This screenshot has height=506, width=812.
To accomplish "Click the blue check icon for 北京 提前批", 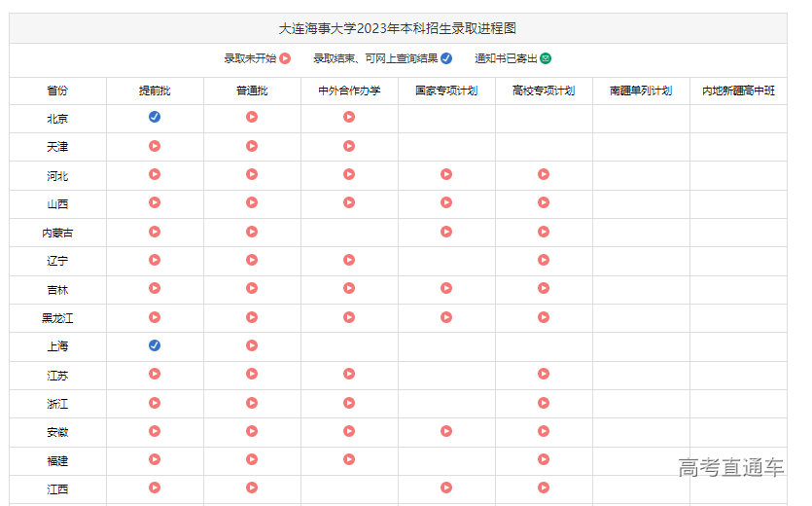I will 155,117.
